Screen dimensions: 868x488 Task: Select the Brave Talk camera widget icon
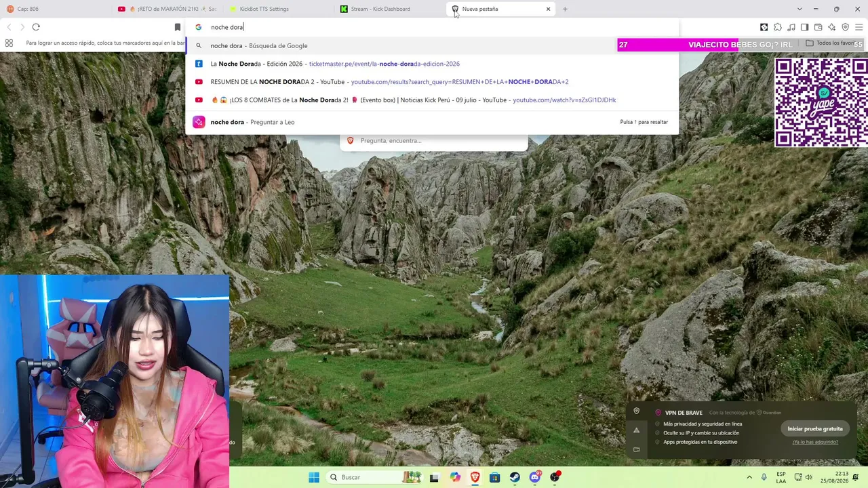(x=636, y=449)
